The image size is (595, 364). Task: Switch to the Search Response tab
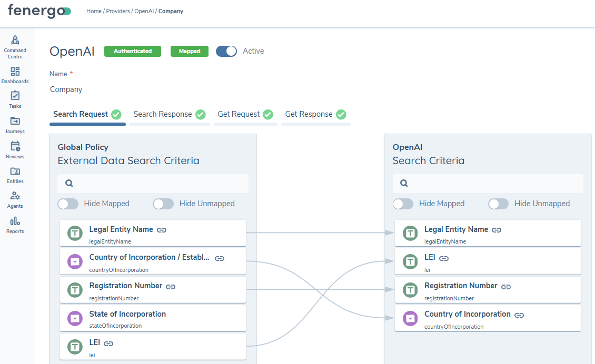click(163, 114)
